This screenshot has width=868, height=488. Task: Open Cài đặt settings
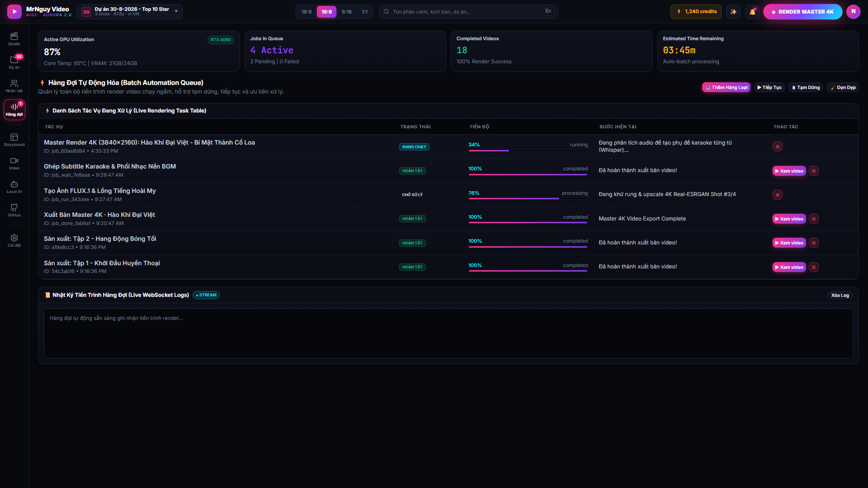(x=14, y=240)
